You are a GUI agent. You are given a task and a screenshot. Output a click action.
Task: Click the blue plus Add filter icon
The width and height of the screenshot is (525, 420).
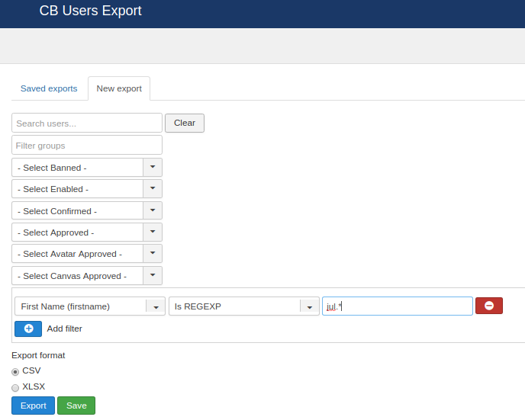[28, 329]
